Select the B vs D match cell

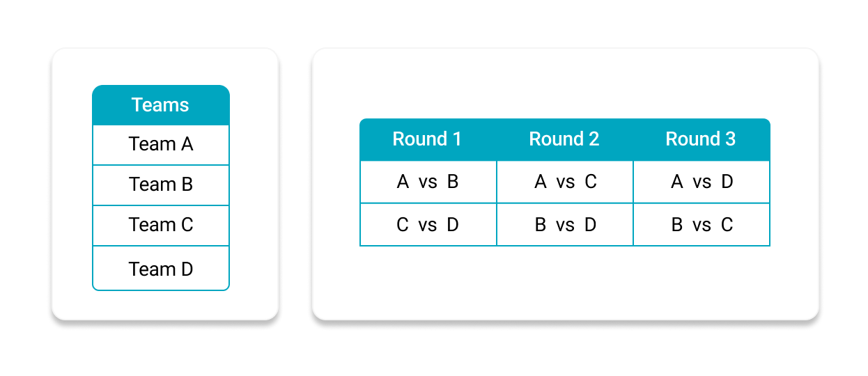point(564,225)
